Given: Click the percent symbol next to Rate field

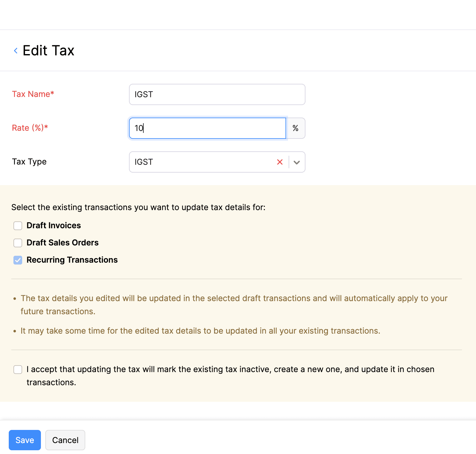Looking at the screenshot, I should [x=295, y=128].
